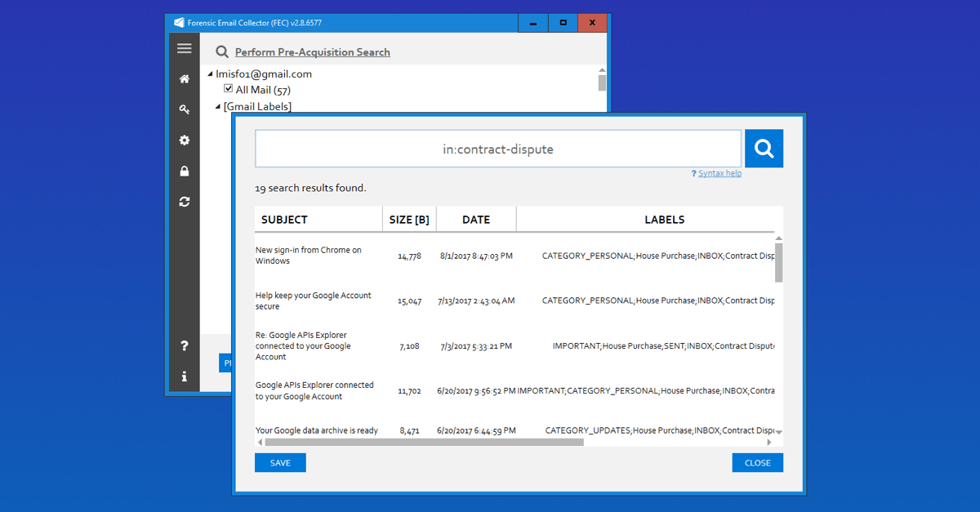This screenshot has width=980, height=512.
Task: Sort results by the SUBJECT column
Action: tap(285, 219)
